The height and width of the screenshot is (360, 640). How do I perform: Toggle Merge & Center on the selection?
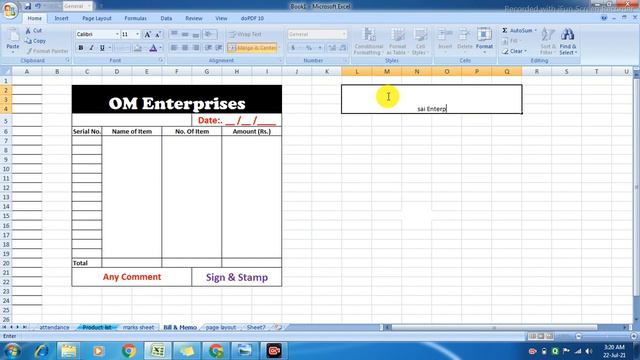coord(252,48)
